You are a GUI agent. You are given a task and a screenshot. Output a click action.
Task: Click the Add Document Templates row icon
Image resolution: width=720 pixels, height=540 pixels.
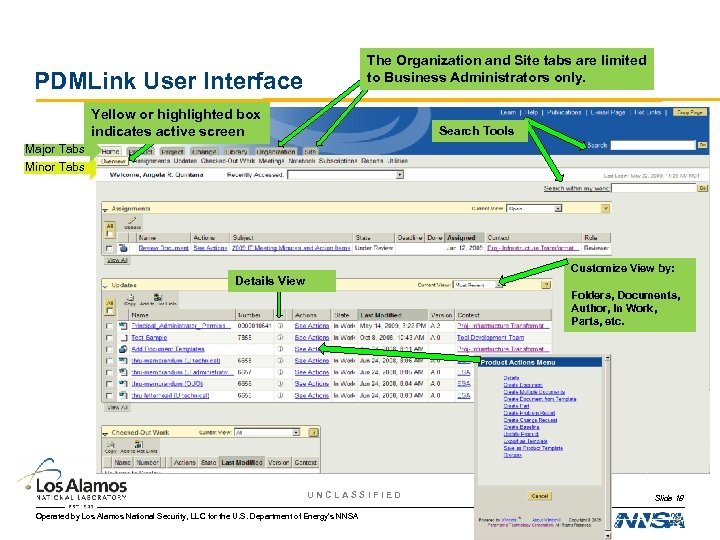(123, 349)
